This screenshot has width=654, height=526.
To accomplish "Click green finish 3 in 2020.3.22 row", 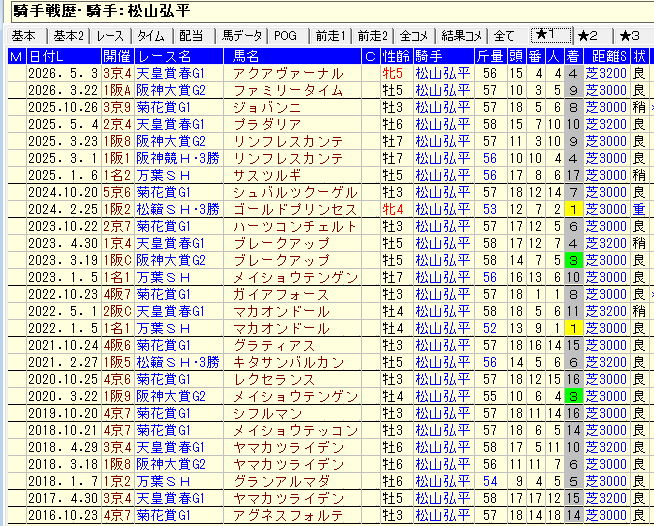I will [x=573, y=396].
